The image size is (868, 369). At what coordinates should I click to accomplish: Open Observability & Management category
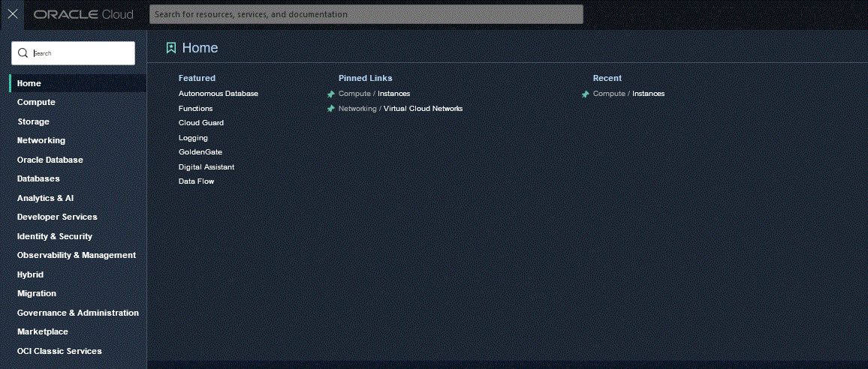click(77, 255)
